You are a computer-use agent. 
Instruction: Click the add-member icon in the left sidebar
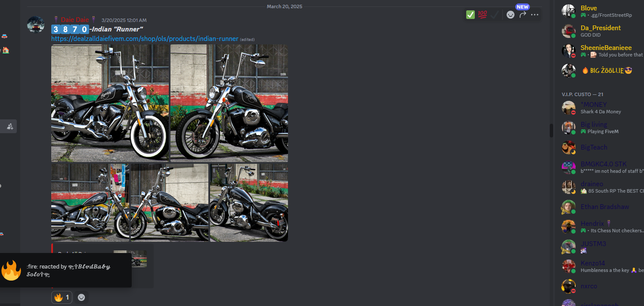tap(10, 126)
